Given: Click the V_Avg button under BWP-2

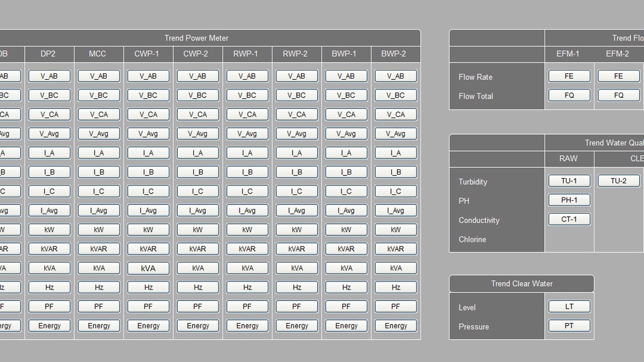Looking at the screenshot, I should 396,134.
